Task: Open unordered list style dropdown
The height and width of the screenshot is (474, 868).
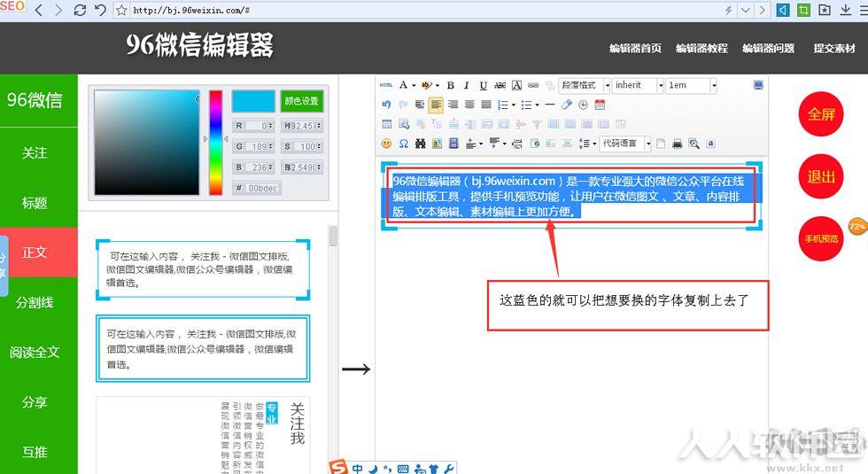Action: point(537,105)
